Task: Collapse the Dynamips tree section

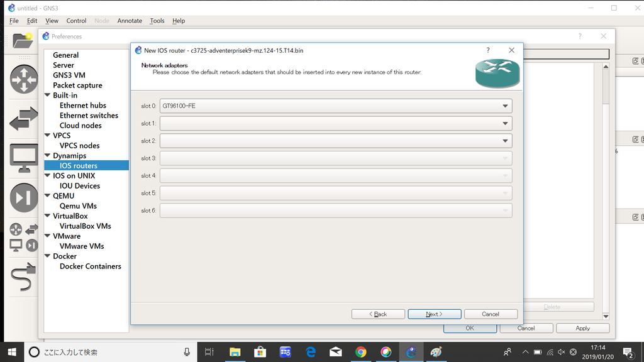Action: coord(48,155)
